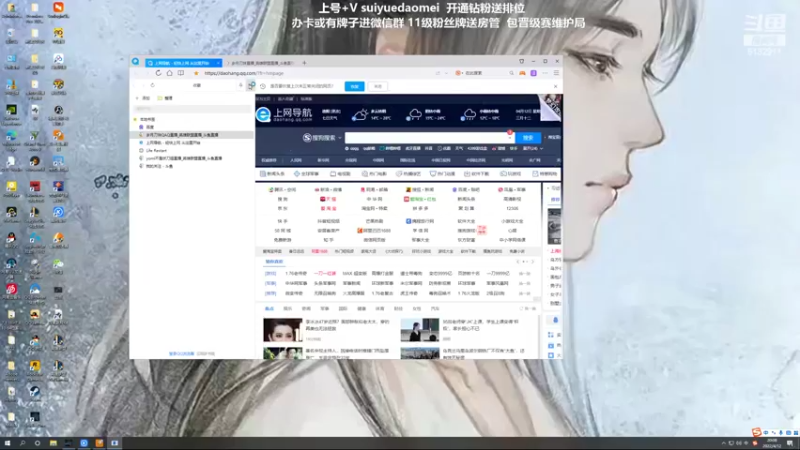
Task: Select Life Restart bookmark in sidebar
Action: 156,151
